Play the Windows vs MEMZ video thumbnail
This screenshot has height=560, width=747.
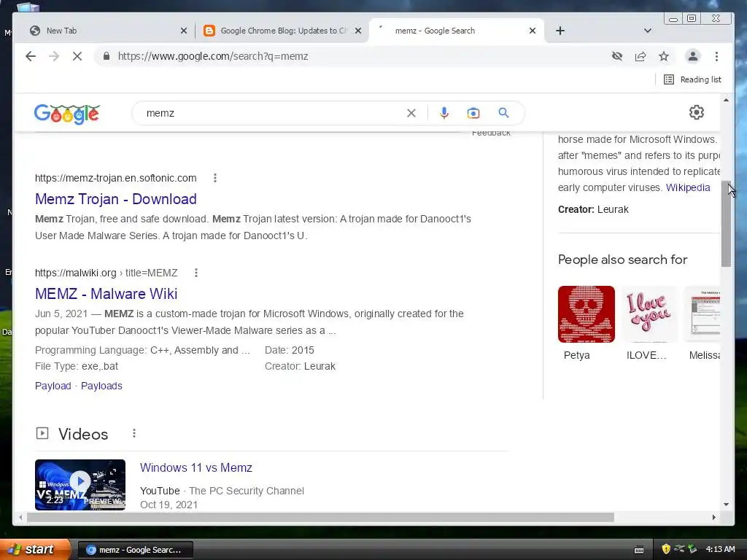80,485
